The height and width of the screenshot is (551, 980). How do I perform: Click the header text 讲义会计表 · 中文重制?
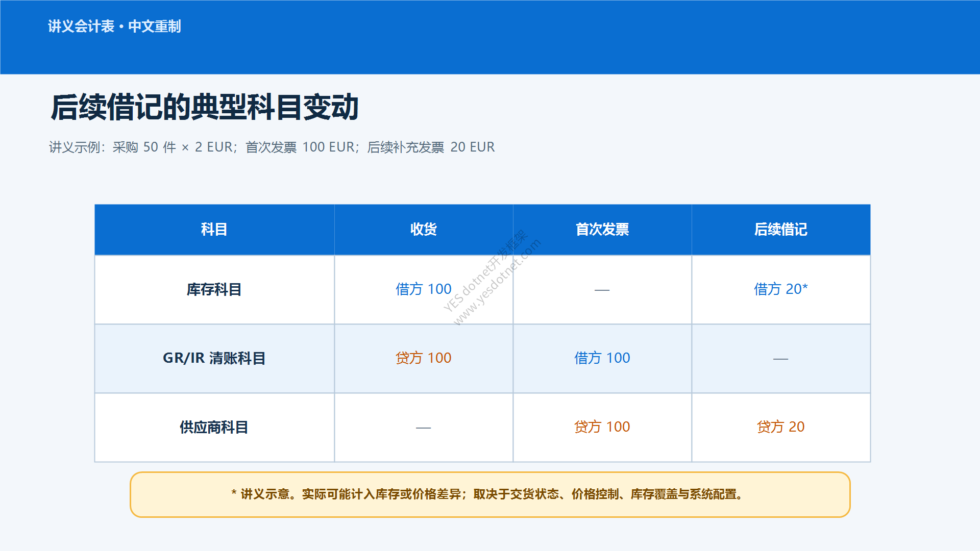point(114,26)
